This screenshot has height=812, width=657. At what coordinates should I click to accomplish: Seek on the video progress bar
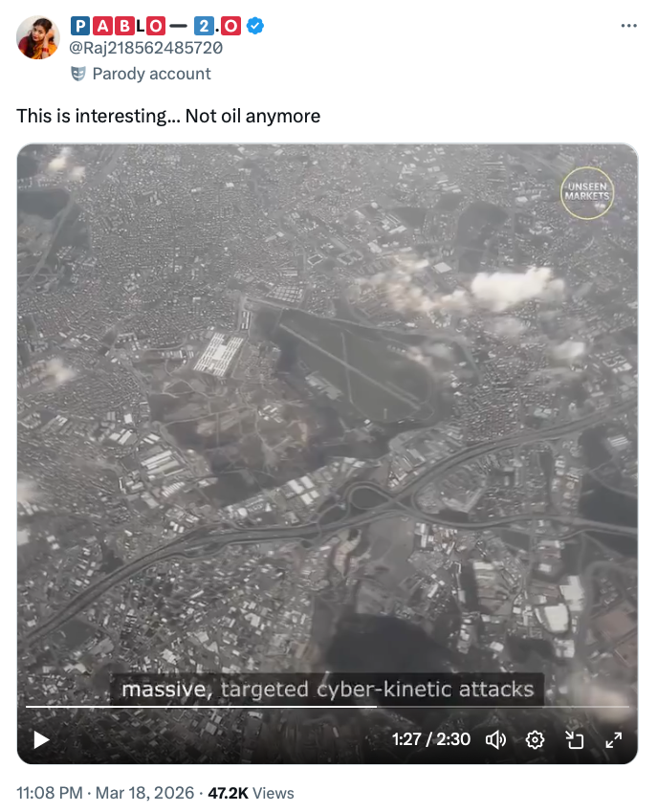click(327, 707)
